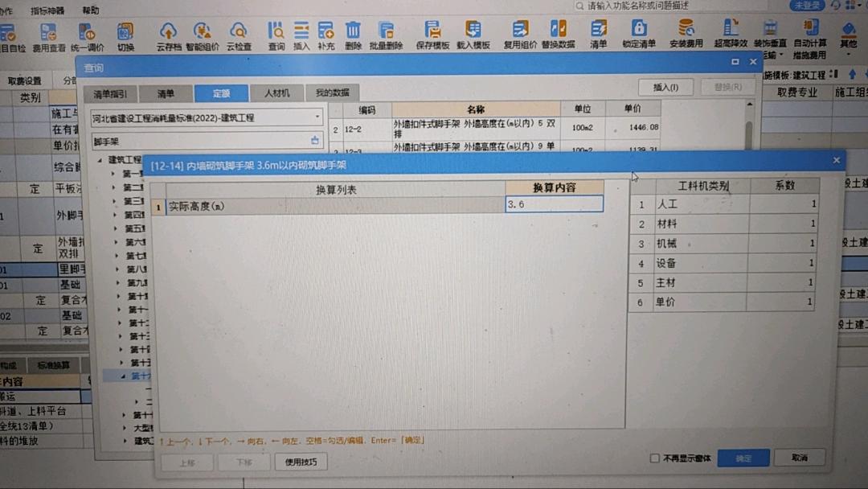Screen dimensions: 868x489
Task: Click the 装饰垂直运输 icon
Action: [770, 40]
